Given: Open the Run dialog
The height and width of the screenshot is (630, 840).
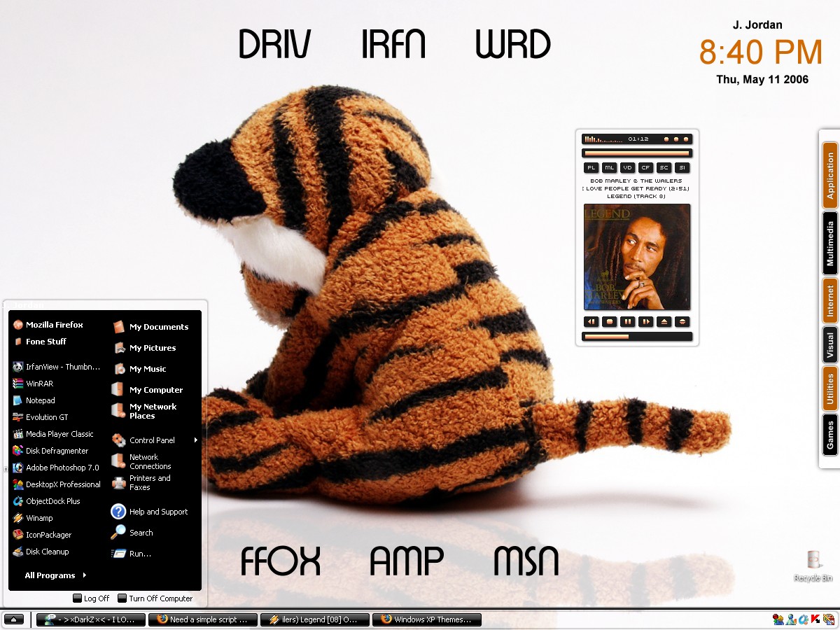Looking at the screenshot, I should (131, 554).
